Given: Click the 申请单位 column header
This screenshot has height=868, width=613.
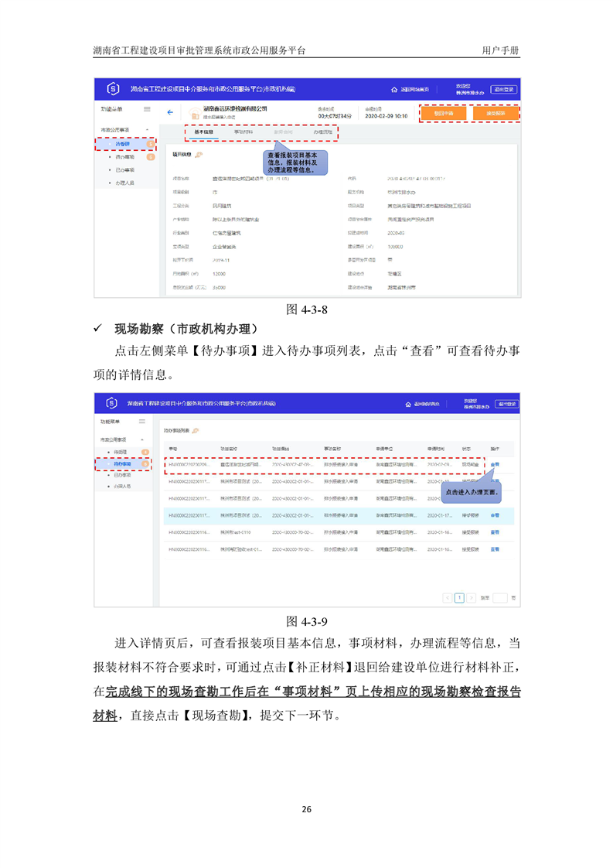Looking at the screenshot, I should (x=384, y=449).
